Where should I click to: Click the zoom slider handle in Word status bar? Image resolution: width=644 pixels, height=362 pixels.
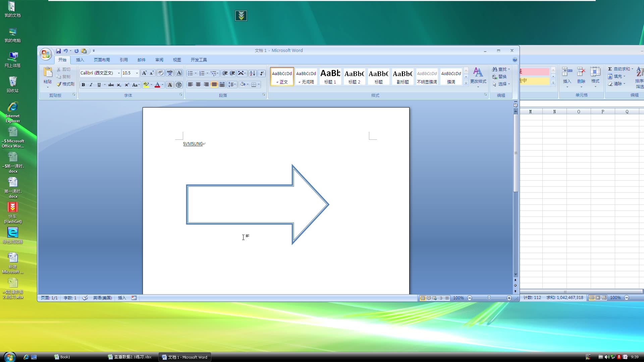click(x=489, y=298)
